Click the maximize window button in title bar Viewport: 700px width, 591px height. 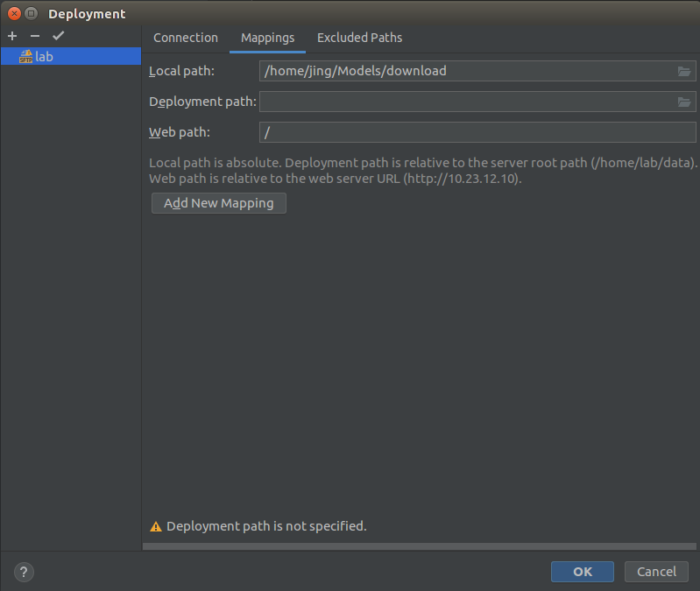(x=31, y=13)
